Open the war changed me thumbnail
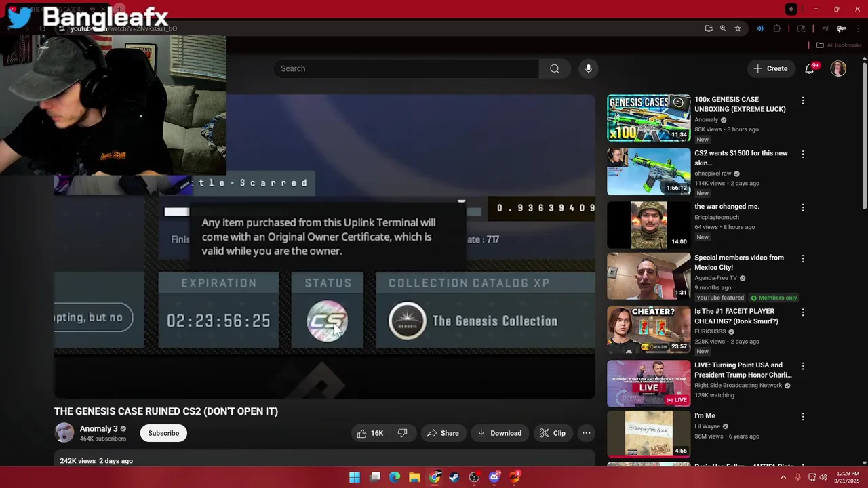The image size is (868, 488). pos(648,225)
